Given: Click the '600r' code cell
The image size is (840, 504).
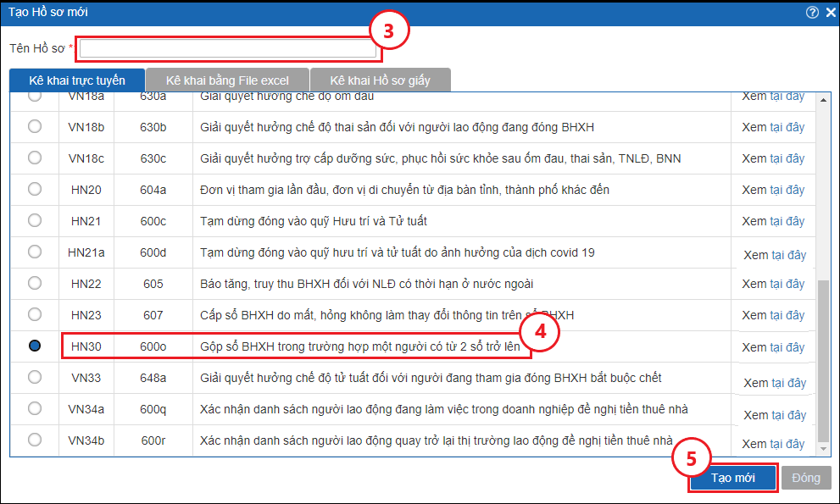Looking at the screenshot, I should [153, 440].
